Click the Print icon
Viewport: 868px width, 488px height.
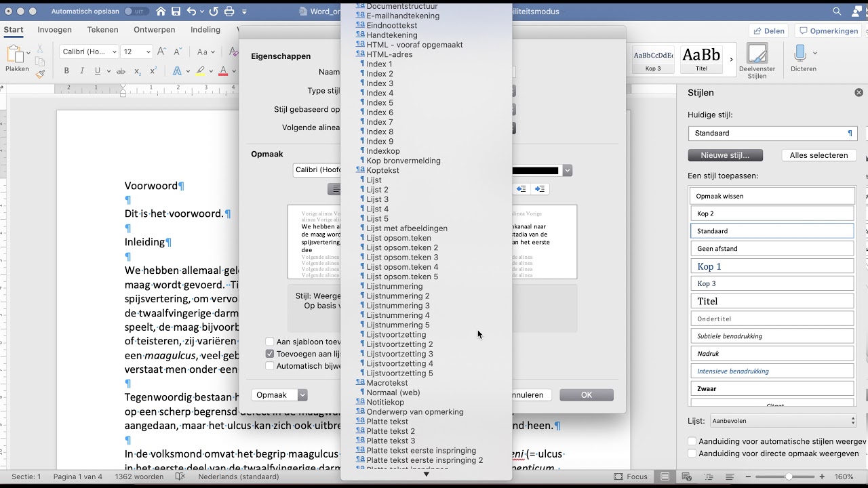[229, 12]
